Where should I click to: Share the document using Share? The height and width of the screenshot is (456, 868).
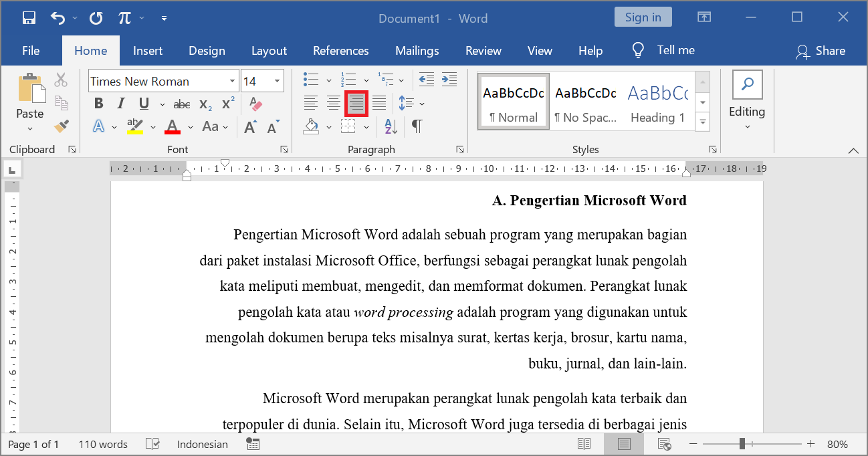click(x=821, y=51)
